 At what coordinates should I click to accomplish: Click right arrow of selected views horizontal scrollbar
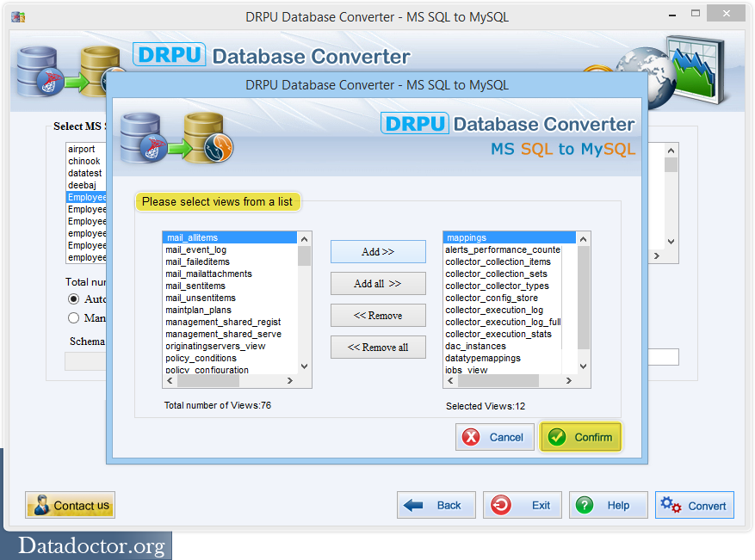[569, 380]
